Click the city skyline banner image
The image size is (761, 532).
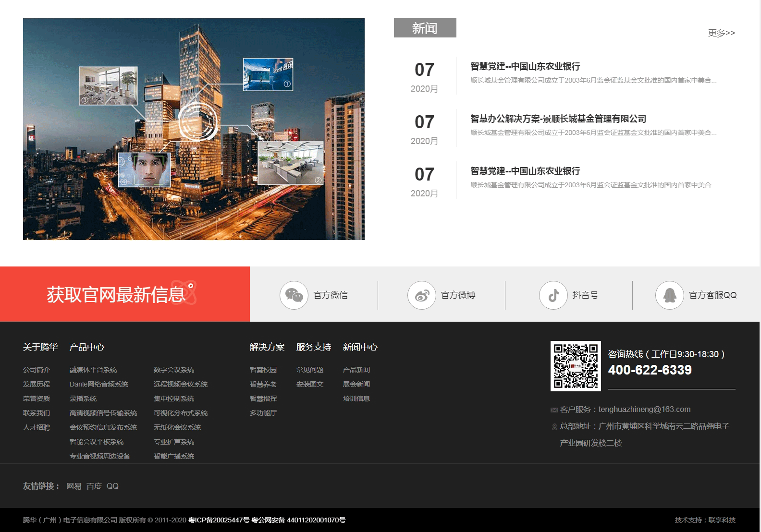pos(194,129)
